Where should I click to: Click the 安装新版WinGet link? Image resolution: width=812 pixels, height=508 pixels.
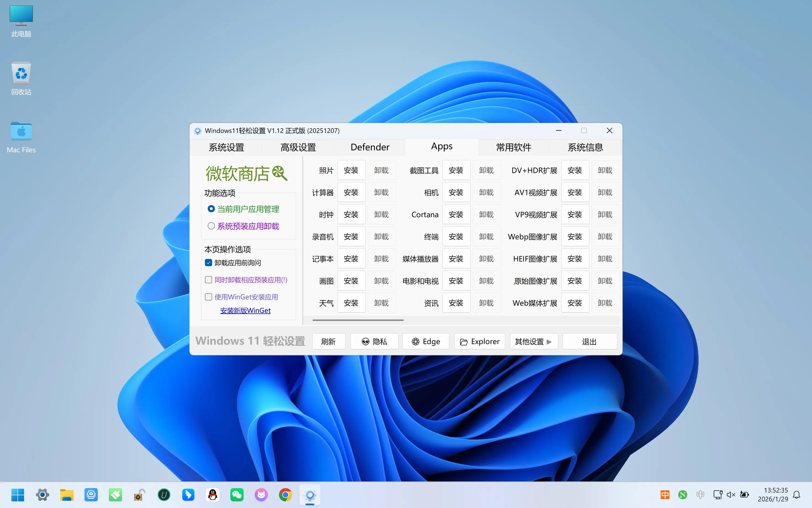[245, 310]
